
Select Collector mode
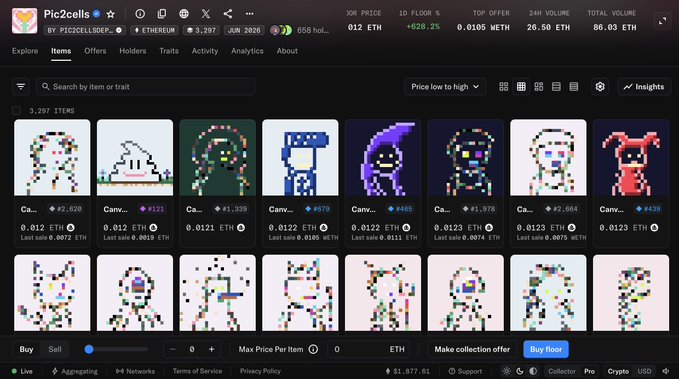tap(562, 371)
